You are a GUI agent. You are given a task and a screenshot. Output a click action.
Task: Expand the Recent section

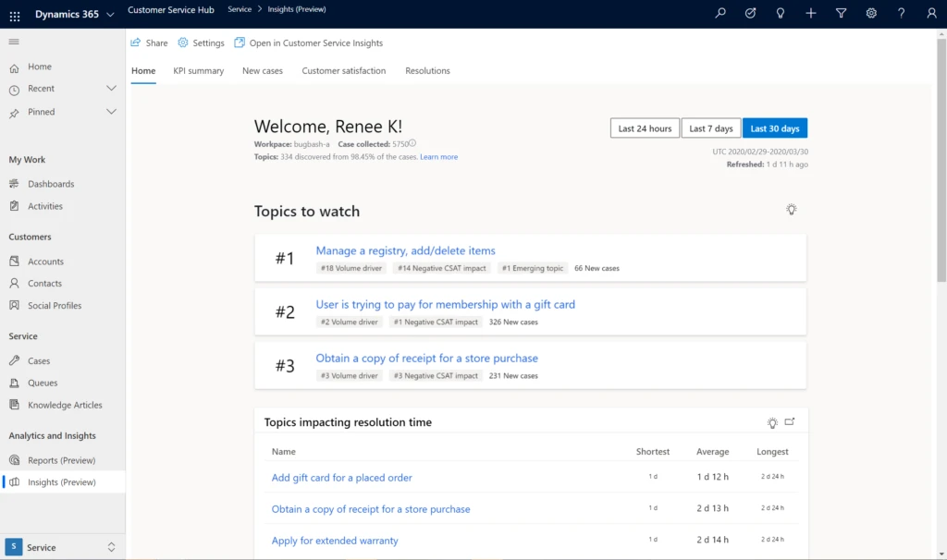pyautogui.click(x=111, y=88)
